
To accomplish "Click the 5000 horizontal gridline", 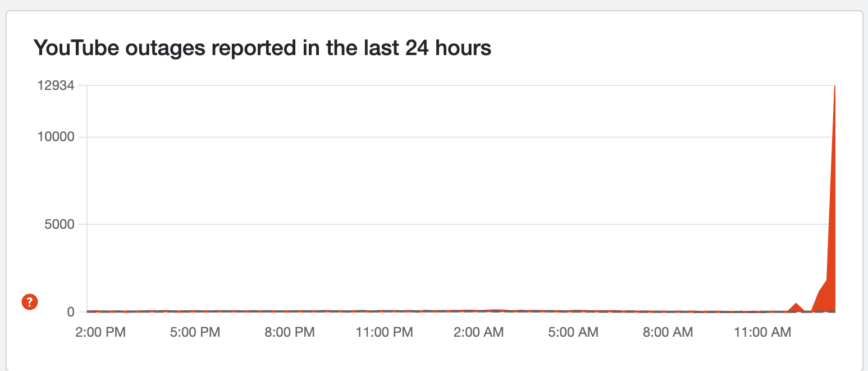I will point(449,224).
